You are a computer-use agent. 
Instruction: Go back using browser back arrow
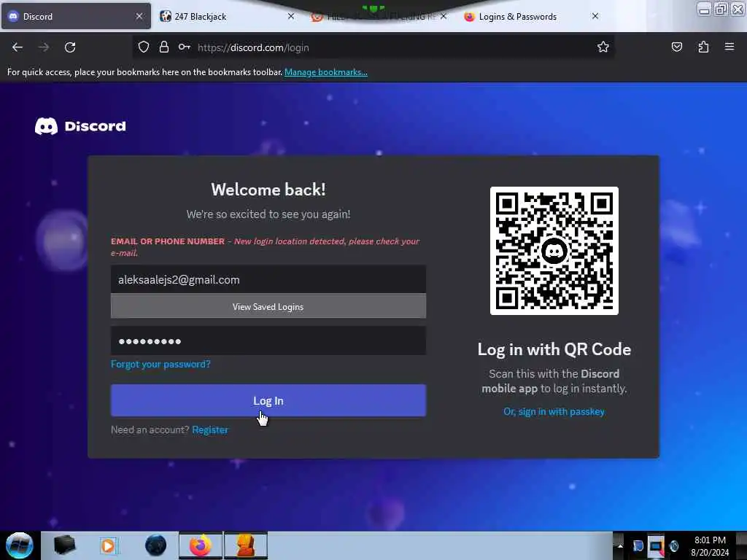click(x=18, y=47)
